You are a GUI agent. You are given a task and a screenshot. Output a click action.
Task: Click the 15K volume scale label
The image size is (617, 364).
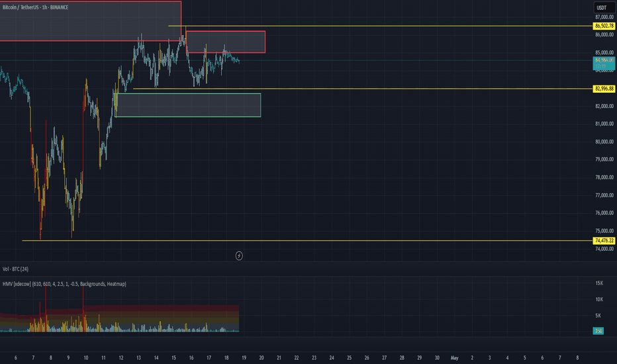click(x=599, y=283)
